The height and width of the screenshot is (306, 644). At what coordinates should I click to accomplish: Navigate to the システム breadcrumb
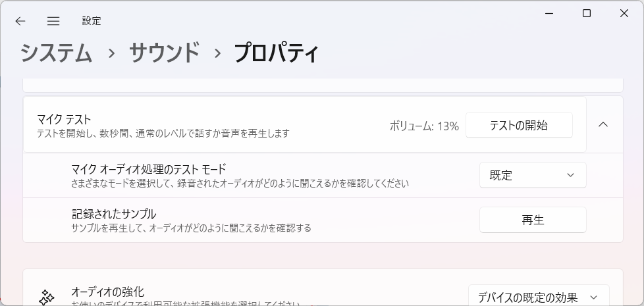[x=57, y=53]
